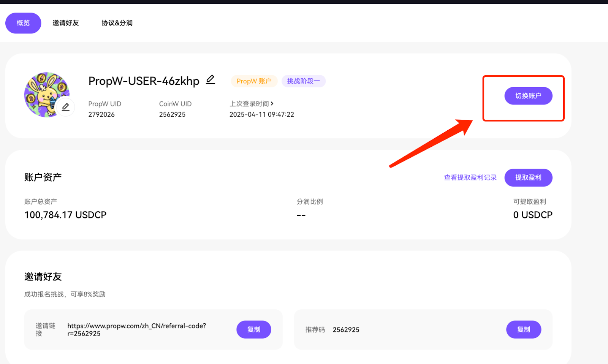Switch to the 邀请好友 tab
This screenshot has width=608, height=364.
[x=66, y=23]
